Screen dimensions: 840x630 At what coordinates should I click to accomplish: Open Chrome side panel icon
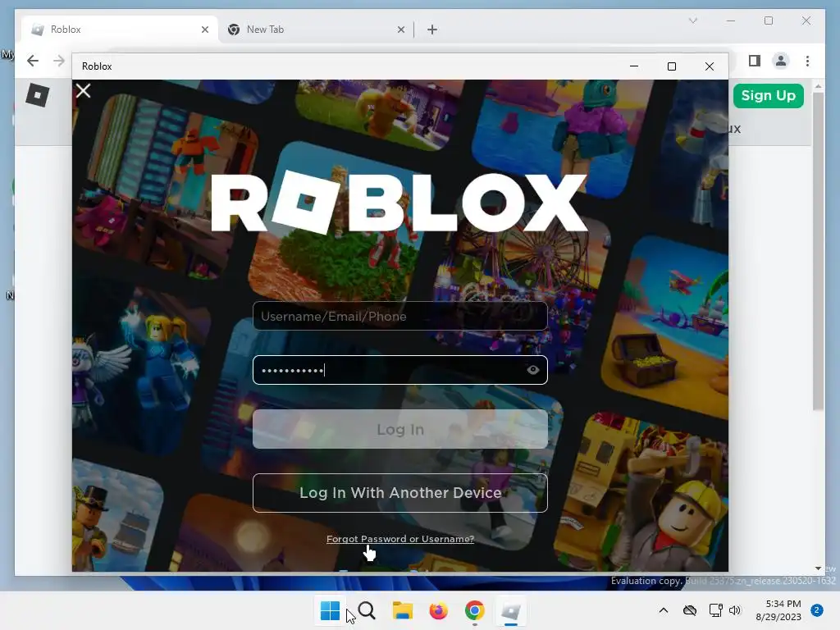click(755, 61)
